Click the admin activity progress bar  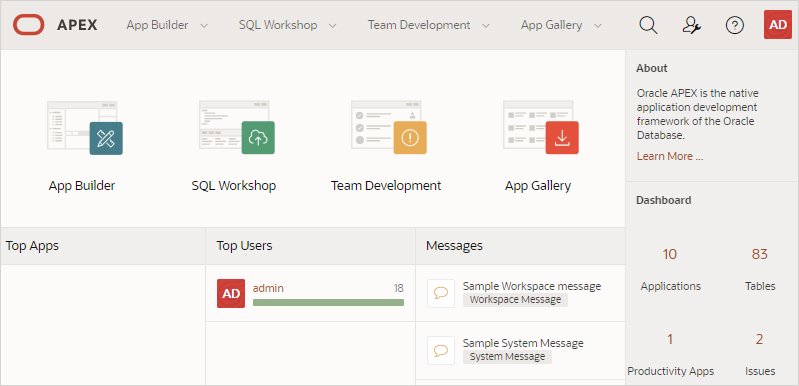pyautogui.click(x=328, y=302)
